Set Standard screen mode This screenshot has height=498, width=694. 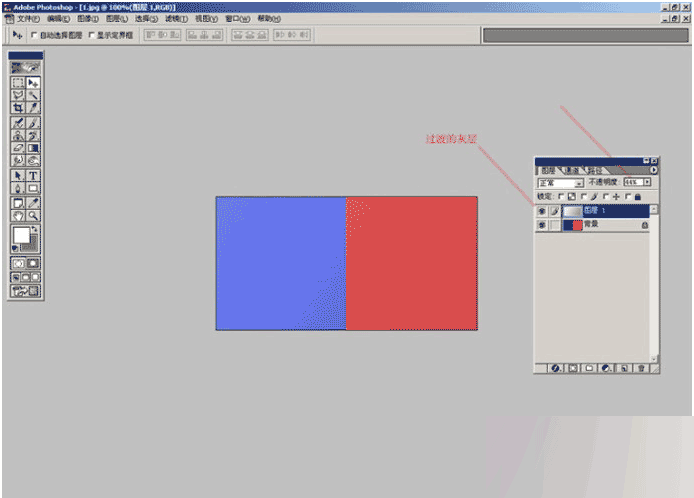click(x=16, y=278)
